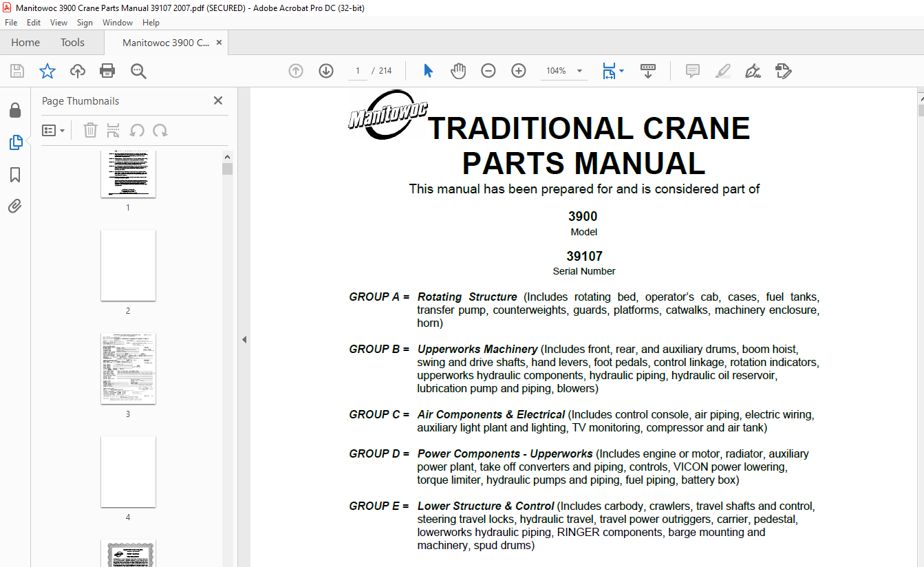This screenshot has width=924, height=567.
Task: Click the Manitowoc logo on page
Action: pyautogui.click(x=388, y=114)
